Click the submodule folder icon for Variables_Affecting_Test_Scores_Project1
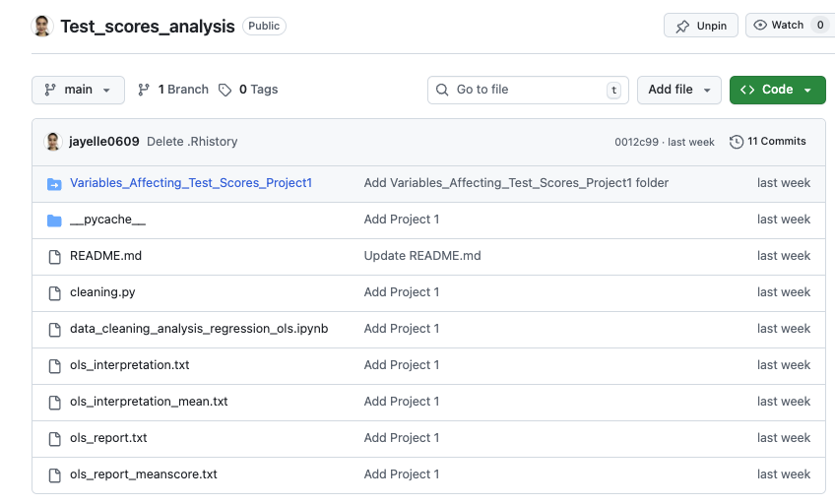Viewport: 835px width, 504px height. (54, 183)
